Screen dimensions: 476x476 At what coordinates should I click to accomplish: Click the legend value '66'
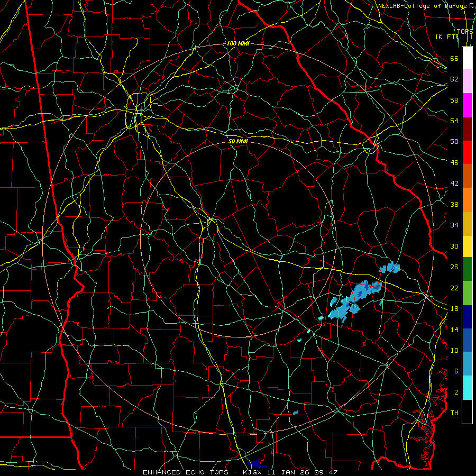pyautogui.click(x=454, y=59)
